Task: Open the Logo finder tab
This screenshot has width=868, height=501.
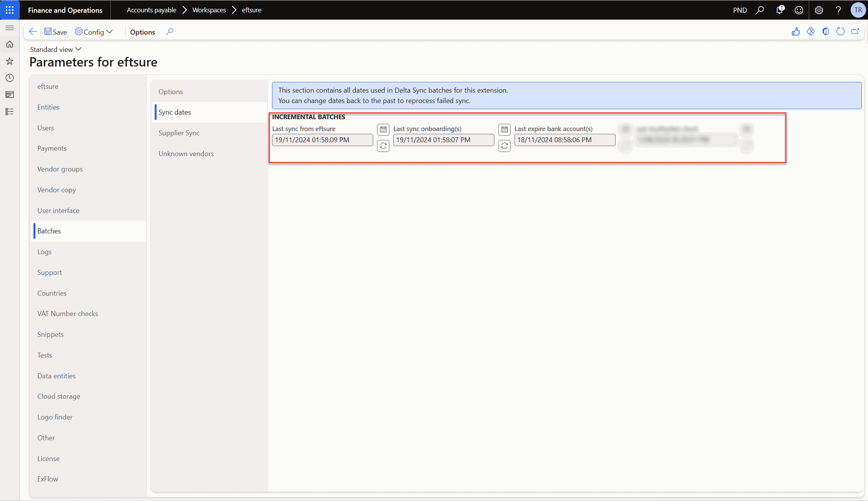Action: coord(88,417)
